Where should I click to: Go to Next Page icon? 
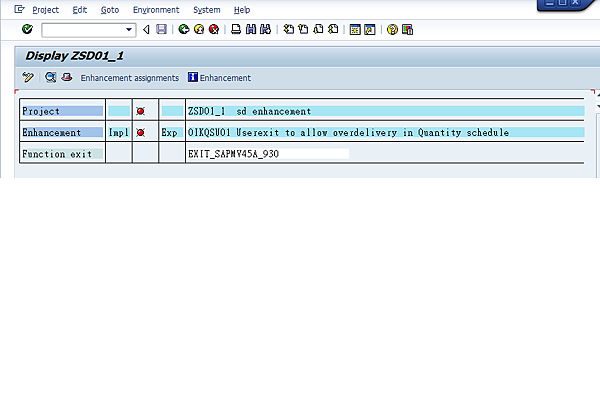318,29
